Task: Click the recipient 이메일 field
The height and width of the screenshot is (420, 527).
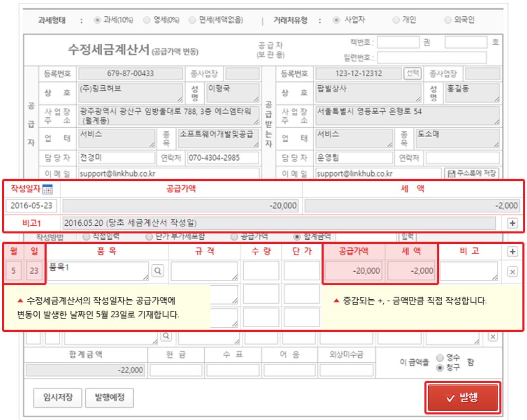Action: click(x=378, y=173)
